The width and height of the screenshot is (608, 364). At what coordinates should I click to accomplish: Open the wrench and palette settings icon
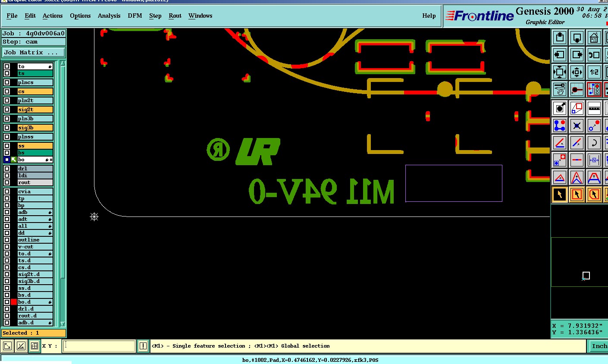pos(560,89)
